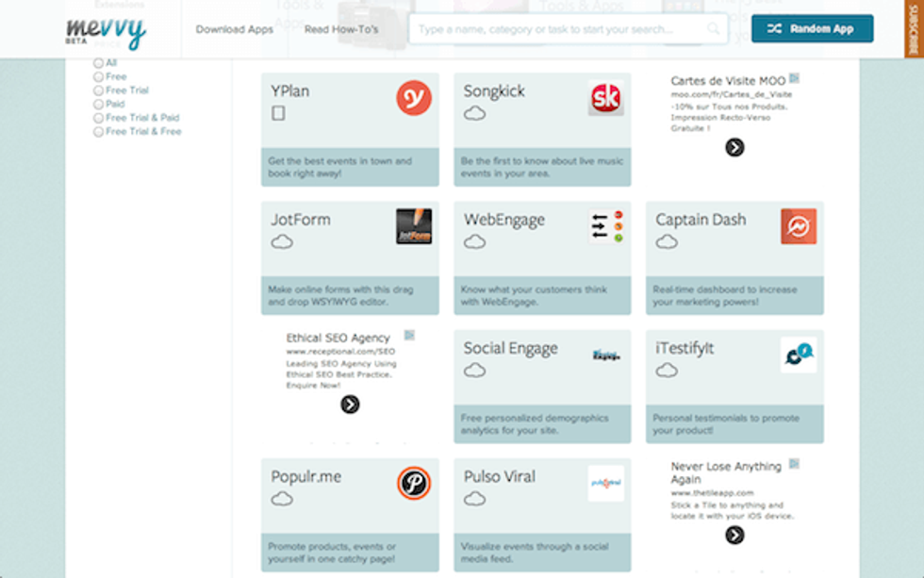
Task: Click the AdChoices icon on Never Lose Anything ad
Action: (x=794, y=464)
